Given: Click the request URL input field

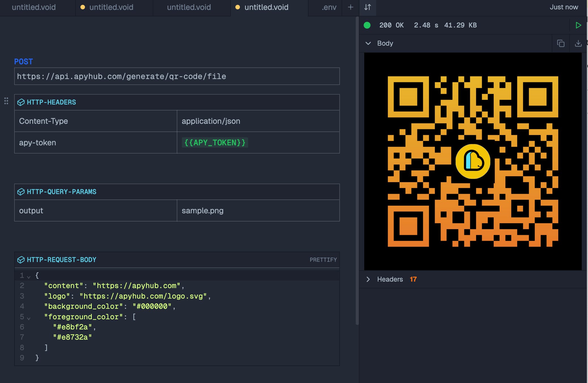Looking at the screenshot, I should 177,76.
